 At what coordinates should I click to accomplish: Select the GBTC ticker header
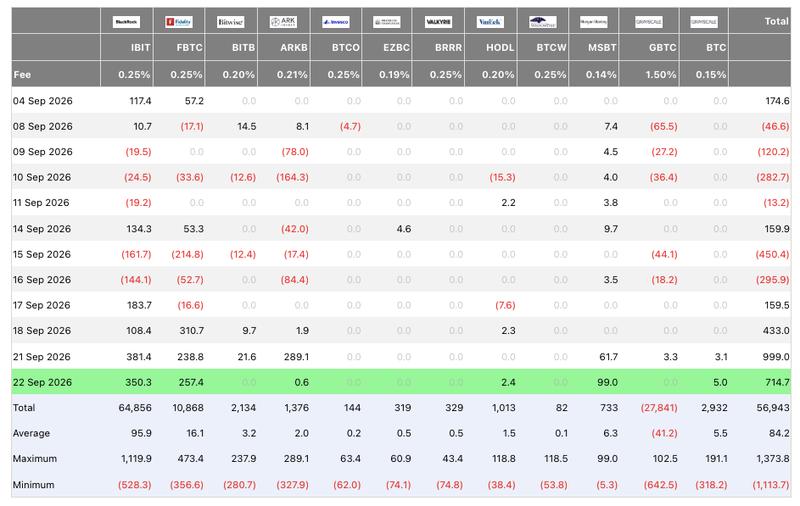(x=663, y=47)
